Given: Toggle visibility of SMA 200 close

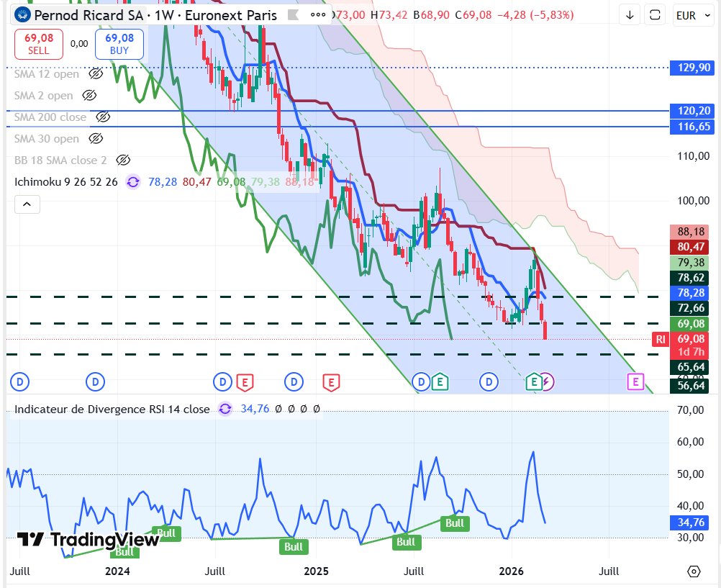Looking at the screenshot, I should pyautogui.click(x=103, y=117).
